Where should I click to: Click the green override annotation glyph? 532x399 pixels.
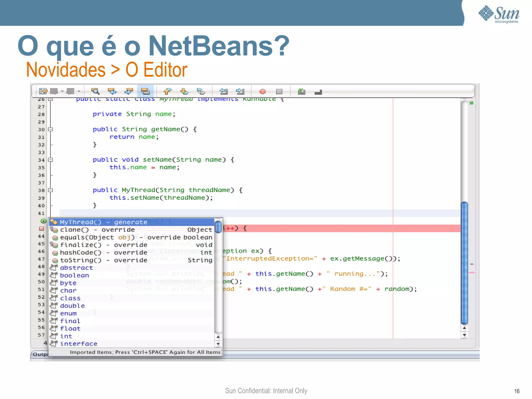click(x=43, y=221)
